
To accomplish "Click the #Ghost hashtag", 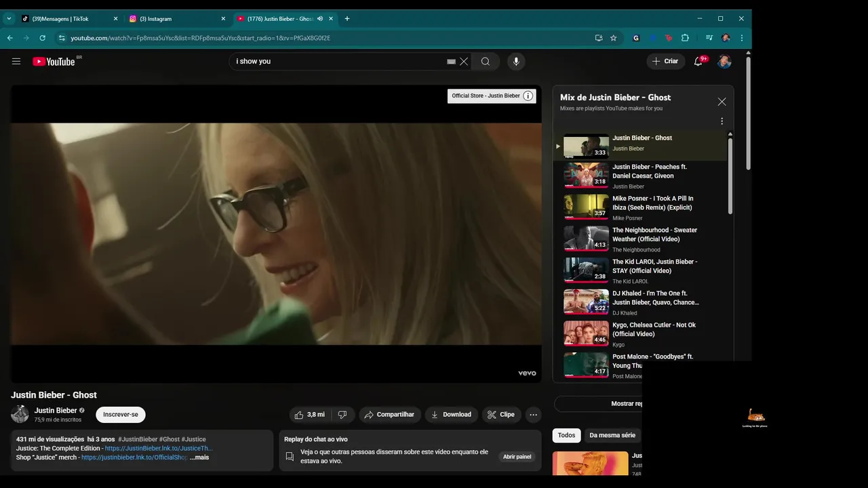I will click(170, 439).
